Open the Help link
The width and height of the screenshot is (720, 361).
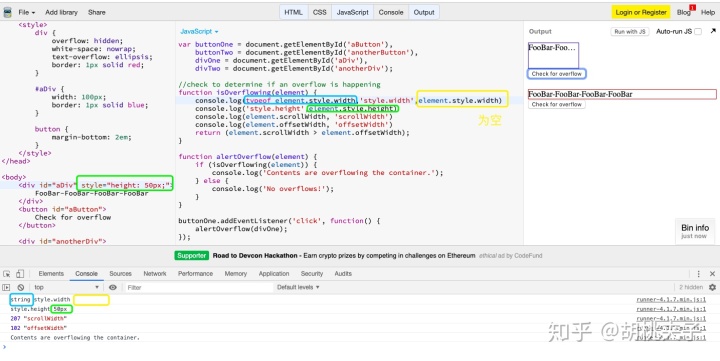tap(708, 12)
